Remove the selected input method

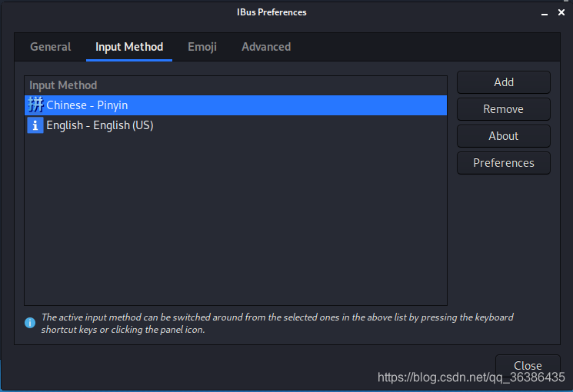(x=504, y=109)
